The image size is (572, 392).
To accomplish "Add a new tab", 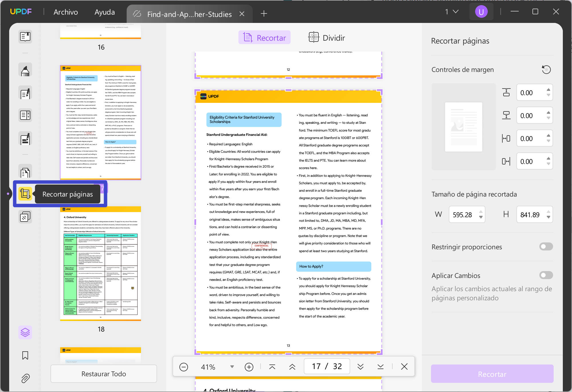I will click(x=264, y=13).
